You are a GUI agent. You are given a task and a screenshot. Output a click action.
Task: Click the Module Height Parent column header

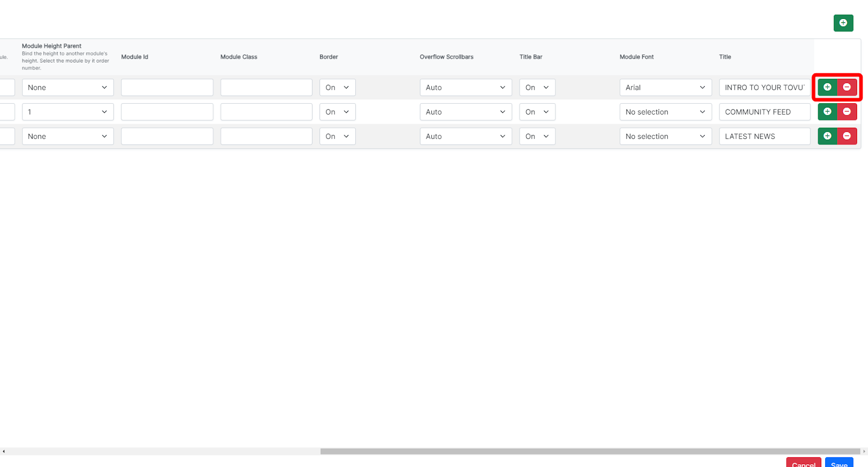pyautogui.click(x=52, y=46)
